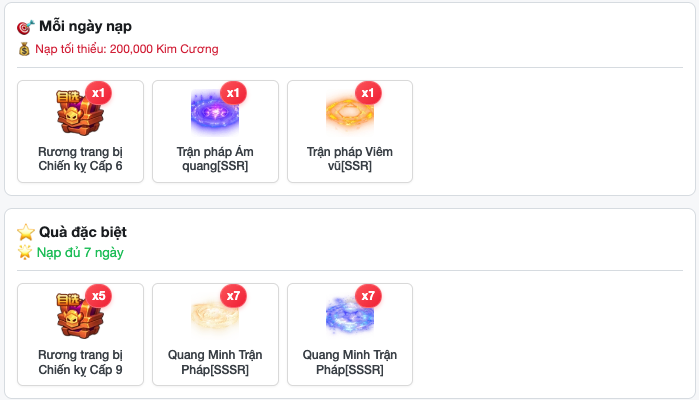The width and height of the screenshot is (699, 400).
Task: Click the Mỗi ngày nạp heading
Action: (85, 26)
